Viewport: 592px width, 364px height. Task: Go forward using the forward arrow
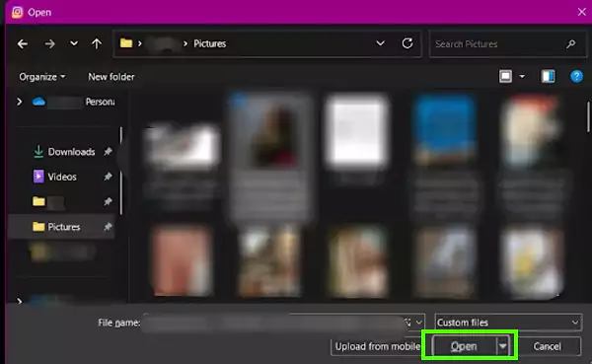(49, 44)
